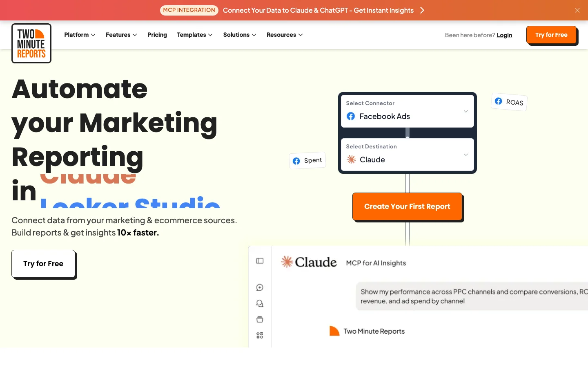The width and height of the screenshot is (588, 368).
Task: Click the ROAS metric chip
Action: (509, 102)
